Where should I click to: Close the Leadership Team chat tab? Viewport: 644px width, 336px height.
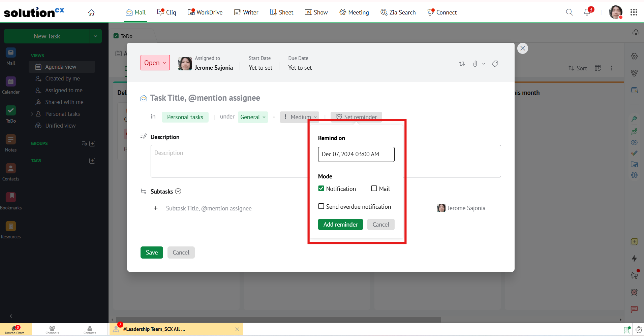click(x=237, y=329)
